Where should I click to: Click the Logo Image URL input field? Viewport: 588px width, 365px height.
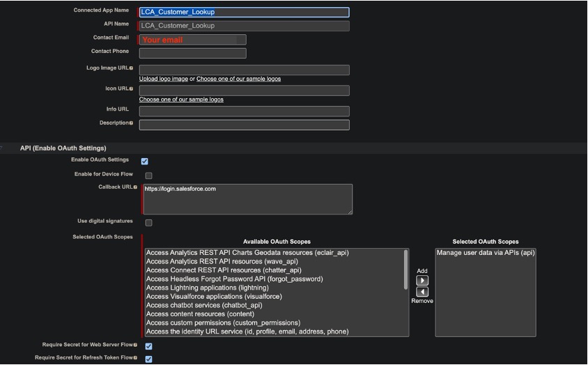[244, 70]
